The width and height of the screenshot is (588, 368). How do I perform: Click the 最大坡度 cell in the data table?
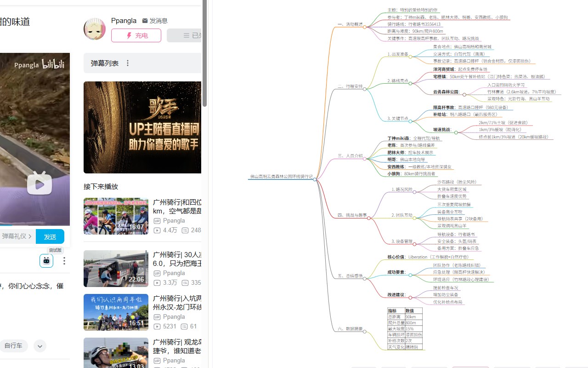[396, 329]
